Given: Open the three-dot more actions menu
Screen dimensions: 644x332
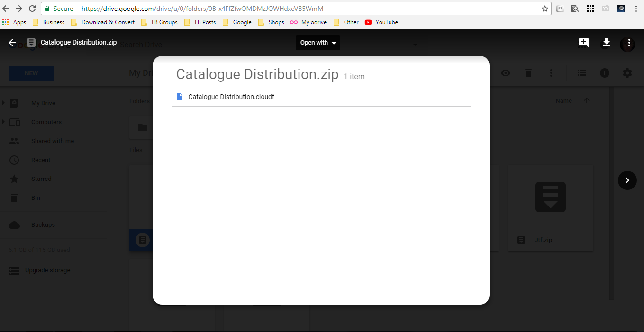Looking at the screenshot, I should coord(628,43).
